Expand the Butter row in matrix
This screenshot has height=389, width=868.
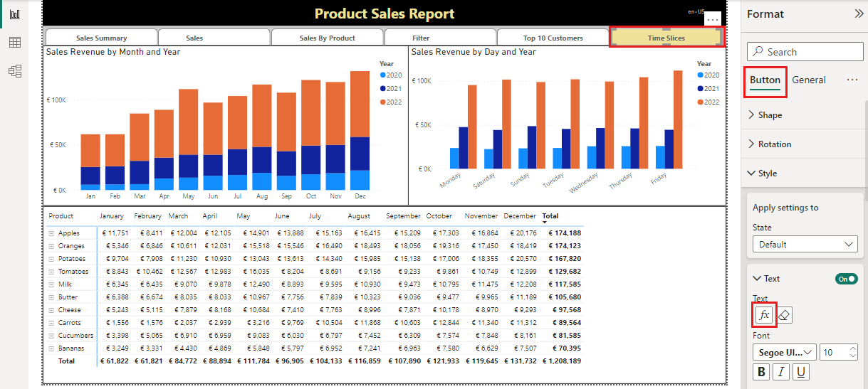[51, 297]
